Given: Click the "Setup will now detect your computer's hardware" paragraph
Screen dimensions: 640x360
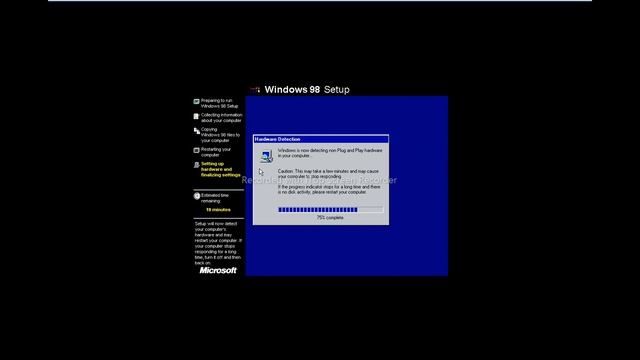Looking at the screenshot, I should [218, 243].
